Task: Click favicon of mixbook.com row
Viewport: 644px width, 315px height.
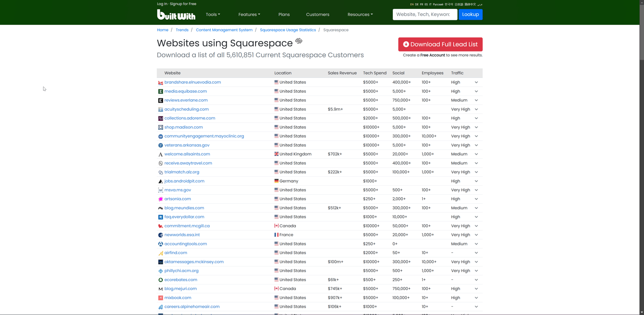Action: click(161, 298)
